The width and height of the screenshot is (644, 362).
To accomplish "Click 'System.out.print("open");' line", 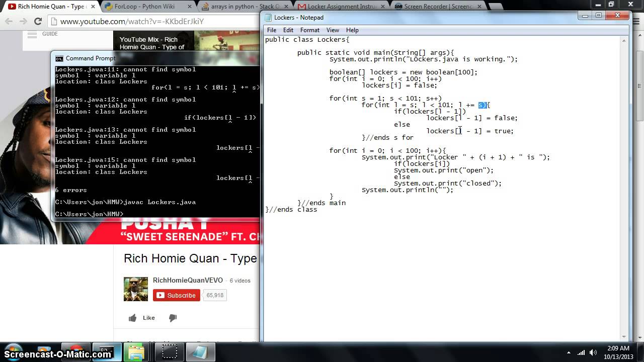I will pos(444,170).
